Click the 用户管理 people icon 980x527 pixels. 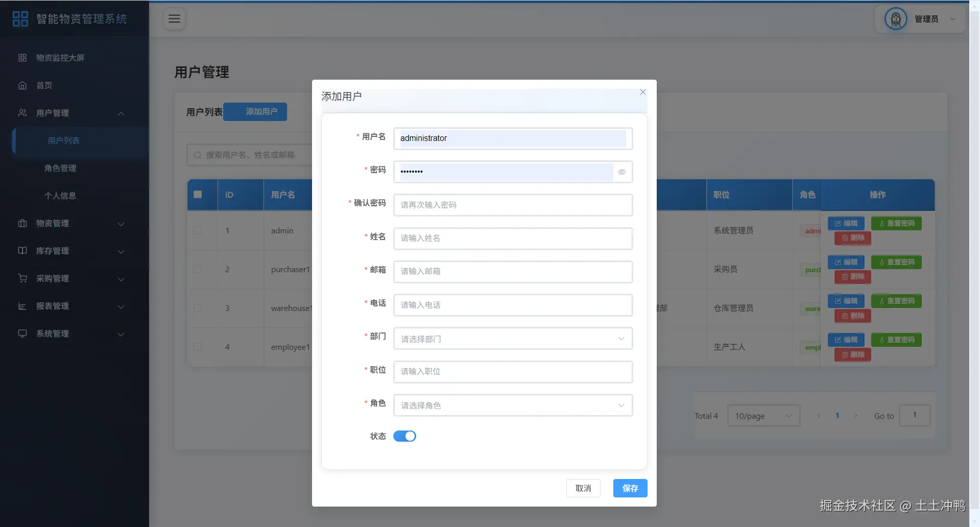(22, 113)
